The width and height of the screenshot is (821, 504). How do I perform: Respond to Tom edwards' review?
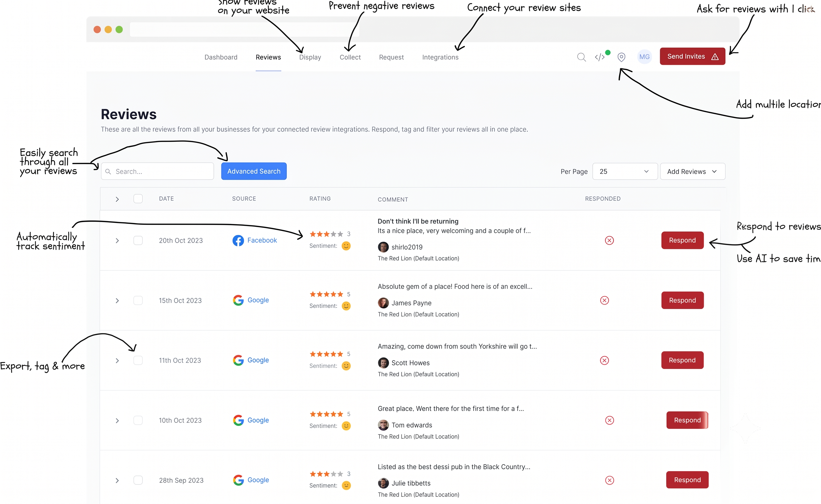(687, 420)
